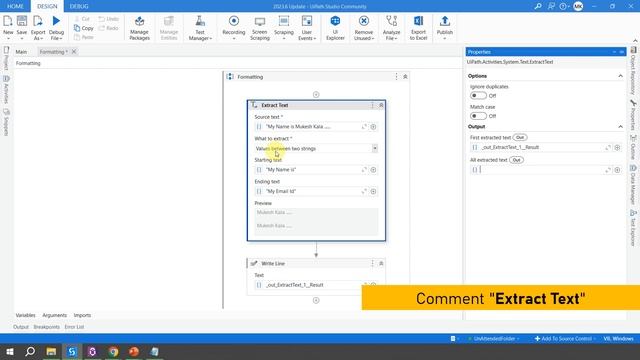Click plus button beside Ending text
The width and height of the screenshot is (640, 360).
coord(373,191)
